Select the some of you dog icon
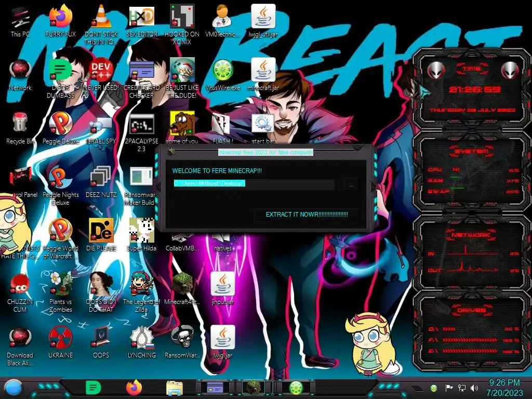The image size is (532, 399). point(182,128)
